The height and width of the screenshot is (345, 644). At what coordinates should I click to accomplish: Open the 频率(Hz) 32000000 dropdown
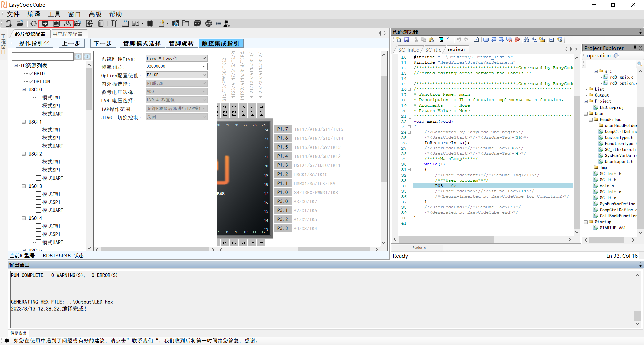click(x=176, y=66)
